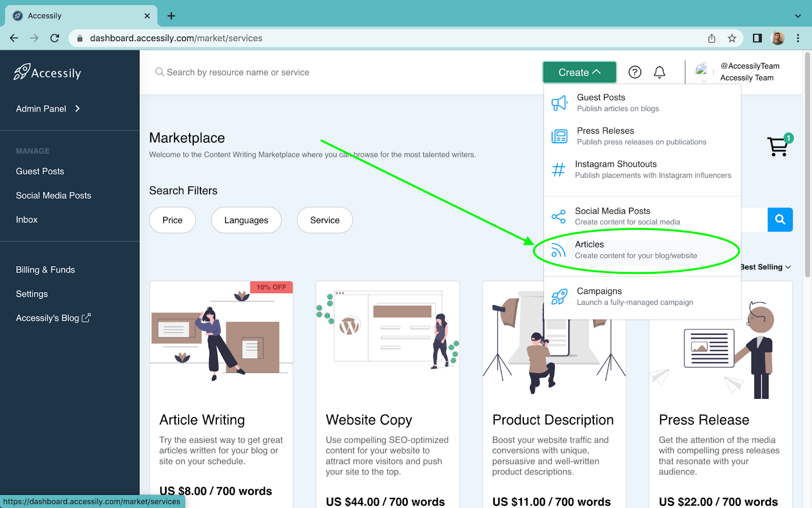The image size is (812, 508).
Task: Click the Marketplace heading
Action: 187,138
